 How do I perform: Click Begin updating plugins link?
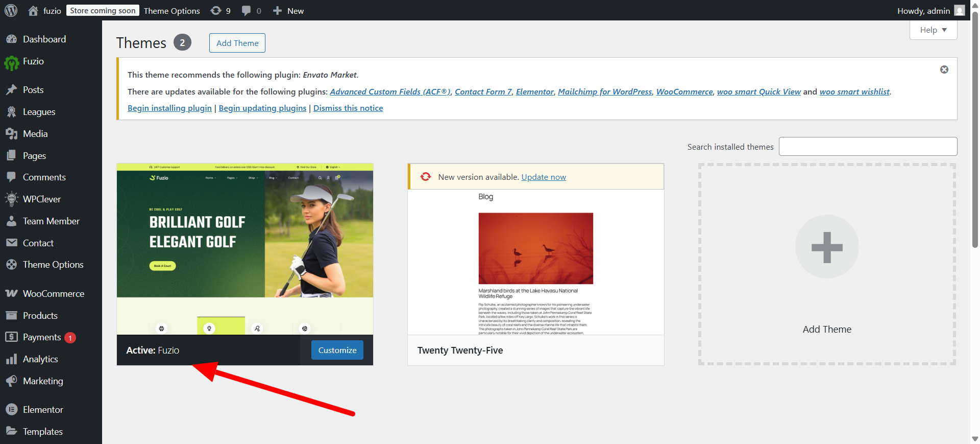point(262,108)
